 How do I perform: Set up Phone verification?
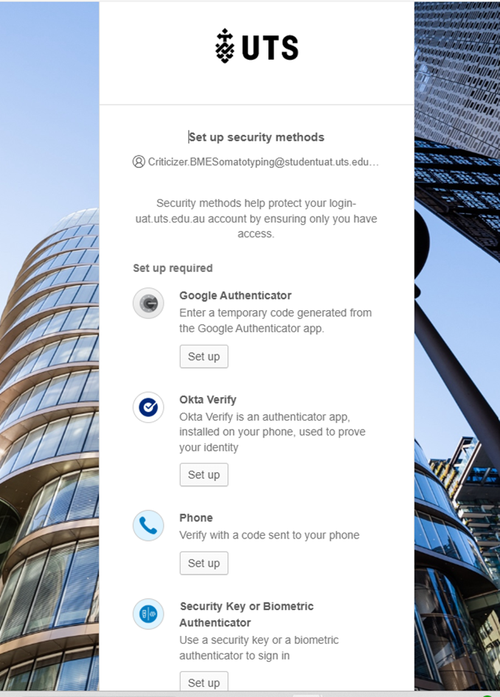(204, 563)
